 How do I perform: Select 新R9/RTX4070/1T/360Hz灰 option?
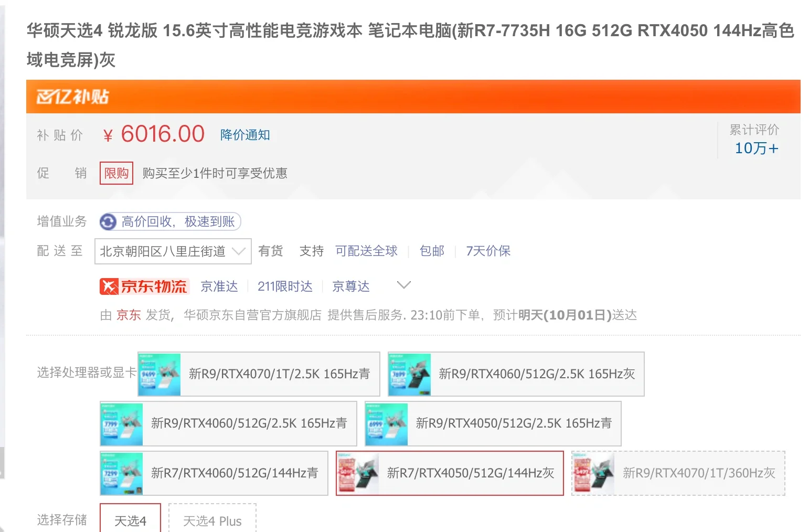click(x=678, y=473)
